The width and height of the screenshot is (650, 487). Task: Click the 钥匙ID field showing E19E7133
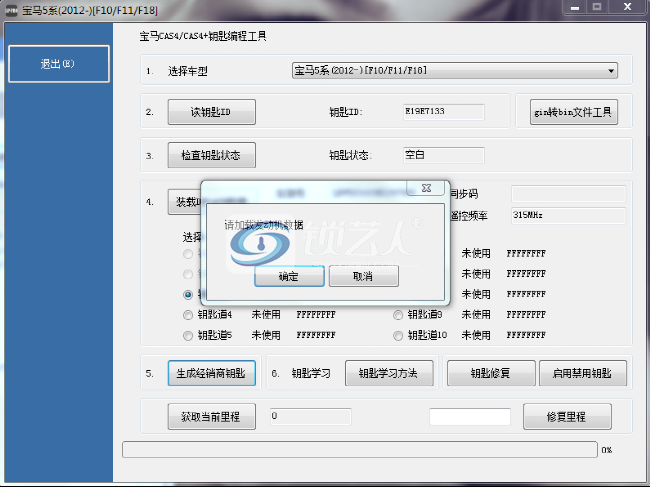pyautogui.click(x=444, y=112)
